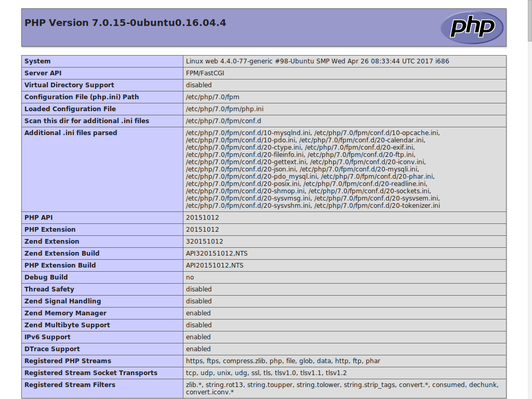Image resolution: width=532 pixels, height=399 pixels.
Task: Click the 20-tokenizer.ini path in parsed files
Action: 377,206
